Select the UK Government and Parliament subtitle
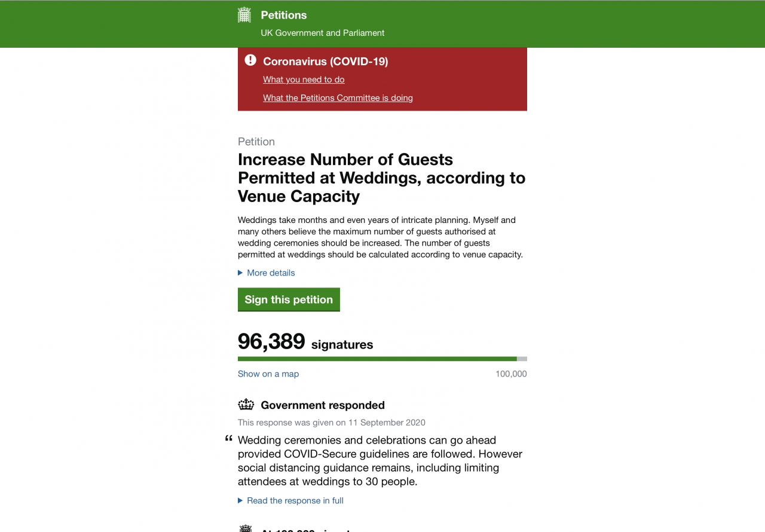Viewport: 765px width, 532px height. click(x=323, y=33)
